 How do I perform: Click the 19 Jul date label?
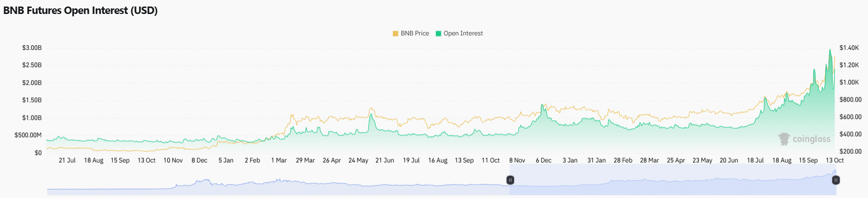[411, 160]
